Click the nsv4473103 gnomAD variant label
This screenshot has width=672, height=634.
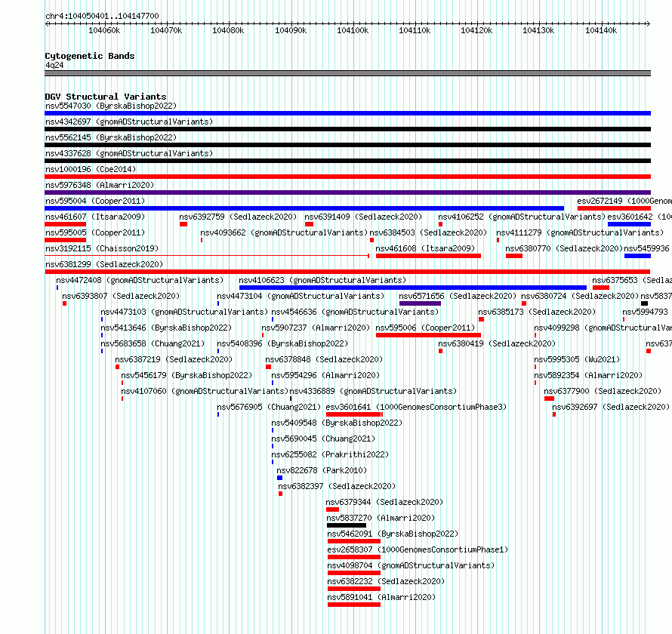coord(184,312)
